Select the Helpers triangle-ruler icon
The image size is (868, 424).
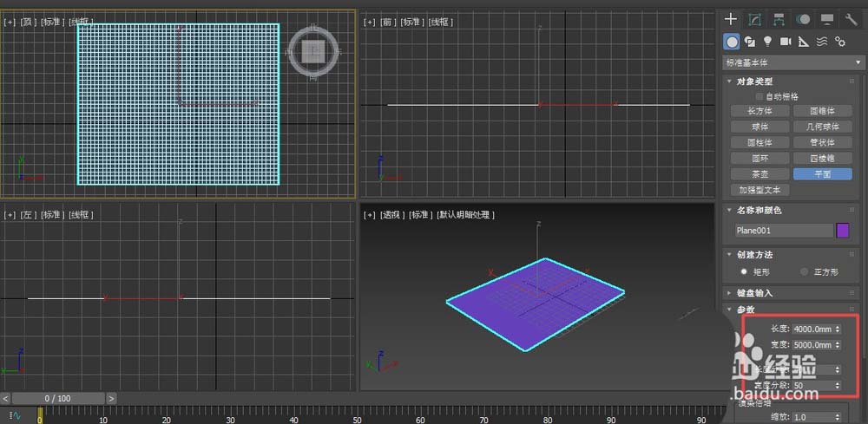click(x=804, y=42)
